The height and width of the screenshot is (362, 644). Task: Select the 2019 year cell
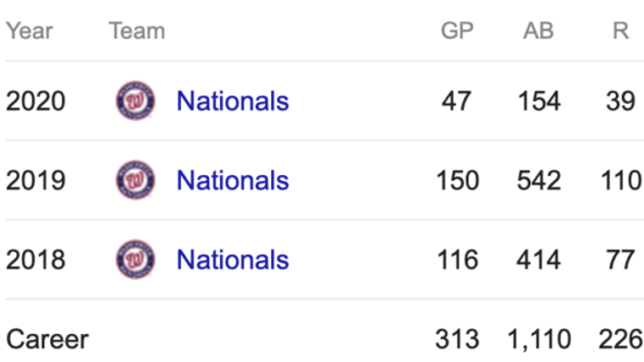pyautogui.click(x=36, y=180)
